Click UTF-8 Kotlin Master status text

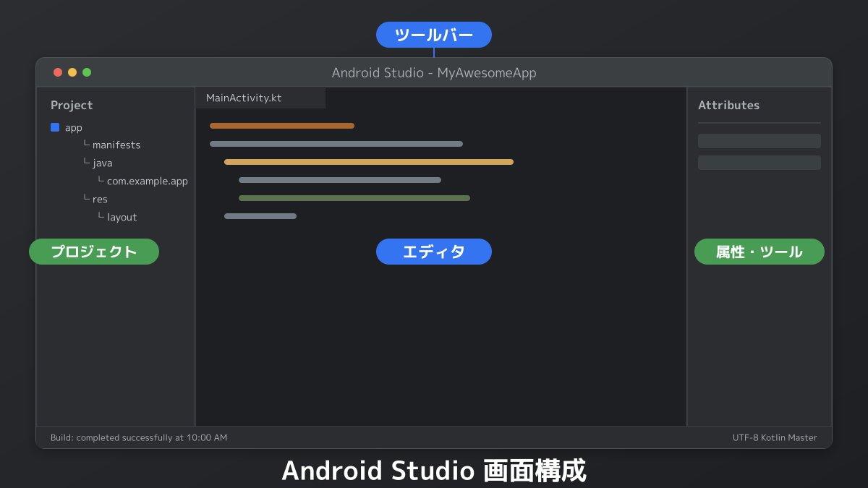(774, 438)
